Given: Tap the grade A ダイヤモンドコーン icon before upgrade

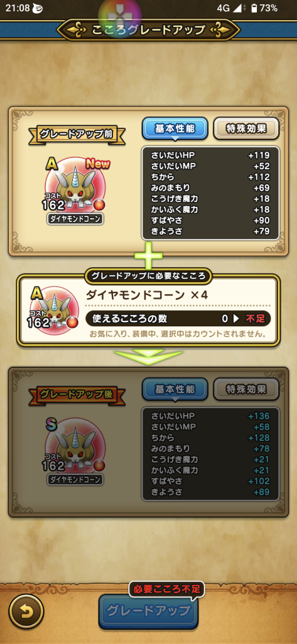Looking at the screenshot, I should [x=75, y=186].
